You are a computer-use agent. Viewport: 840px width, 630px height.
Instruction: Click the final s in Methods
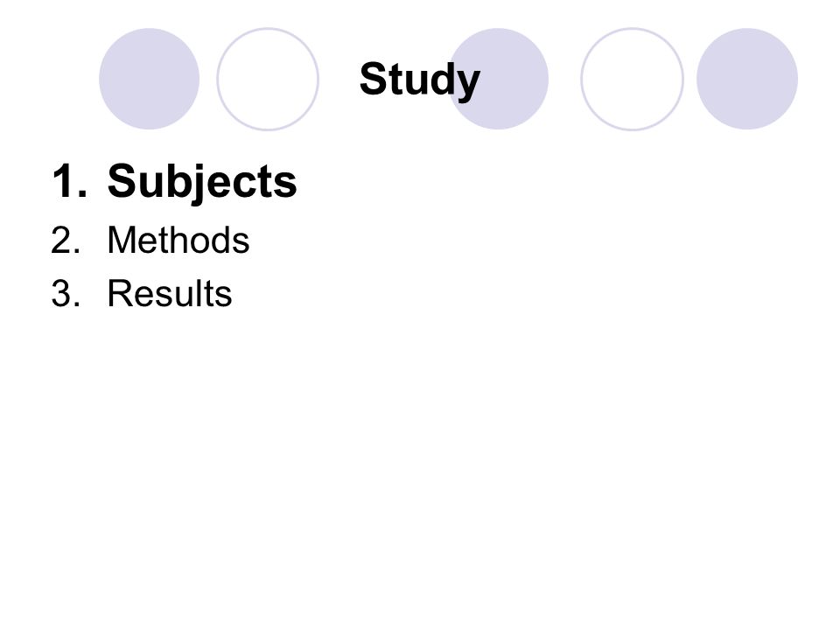(x=241, y=243)
